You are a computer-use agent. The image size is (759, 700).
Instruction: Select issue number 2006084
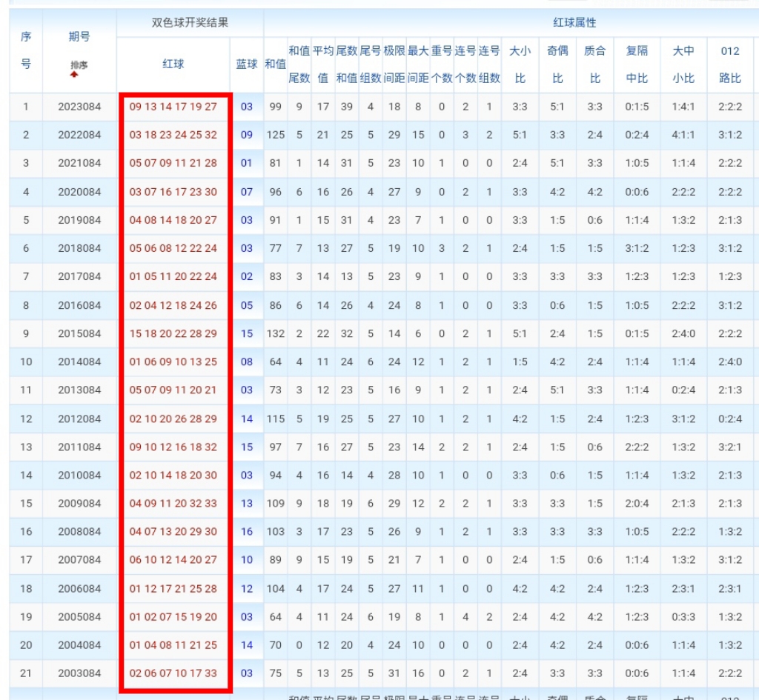pyautogui.click(x=79, y=588)
